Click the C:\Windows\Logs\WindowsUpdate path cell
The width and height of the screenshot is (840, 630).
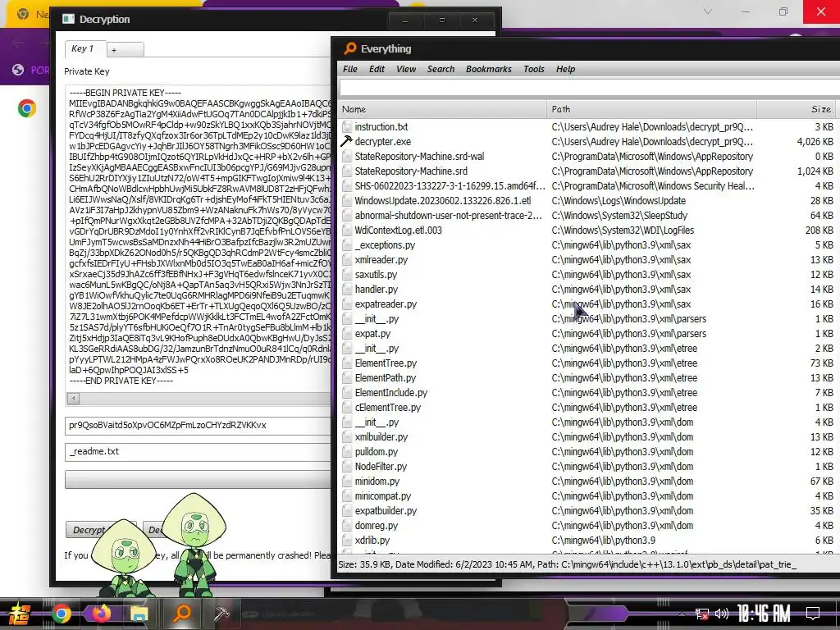click(619, 201)
